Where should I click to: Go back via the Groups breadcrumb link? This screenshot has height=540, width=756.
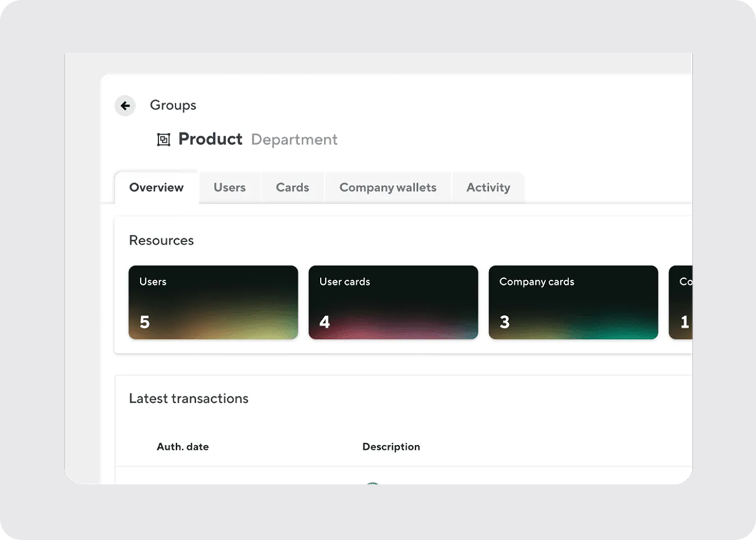coord(173,105)
